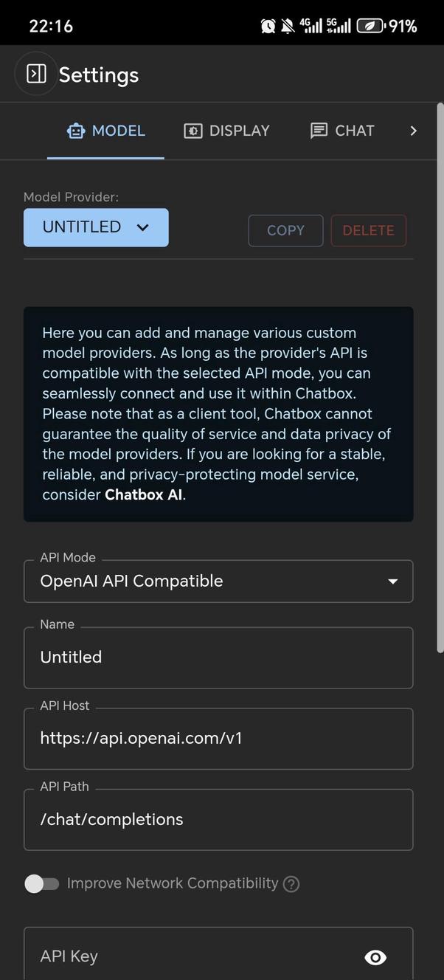Click the API Host input field
The width and height of the screenshot is (444, 980).
tap(218, 738)
